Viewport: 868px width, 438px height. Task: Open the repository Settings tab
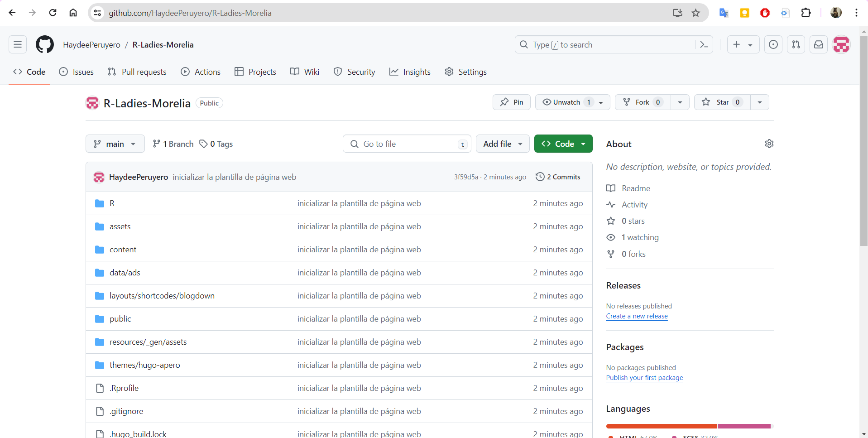tap(465, 72)
